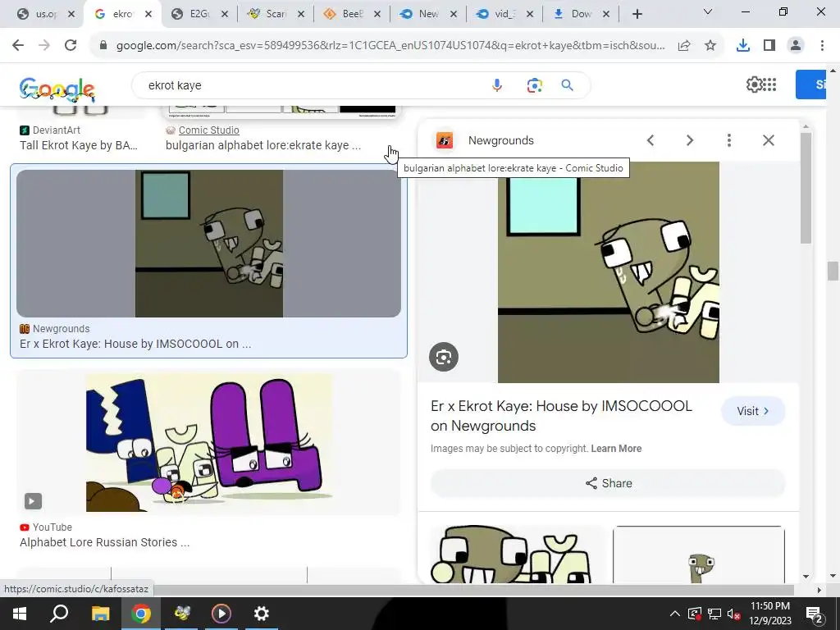The width and height of the screenshot is (840, 630).
Task: Click the Share button in preview panel
Action: 608,483
